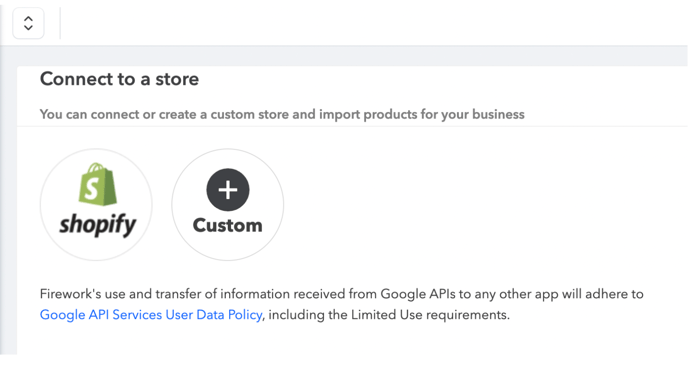
Task: Click the Connect to a store heading
Action: pos(119,79)
